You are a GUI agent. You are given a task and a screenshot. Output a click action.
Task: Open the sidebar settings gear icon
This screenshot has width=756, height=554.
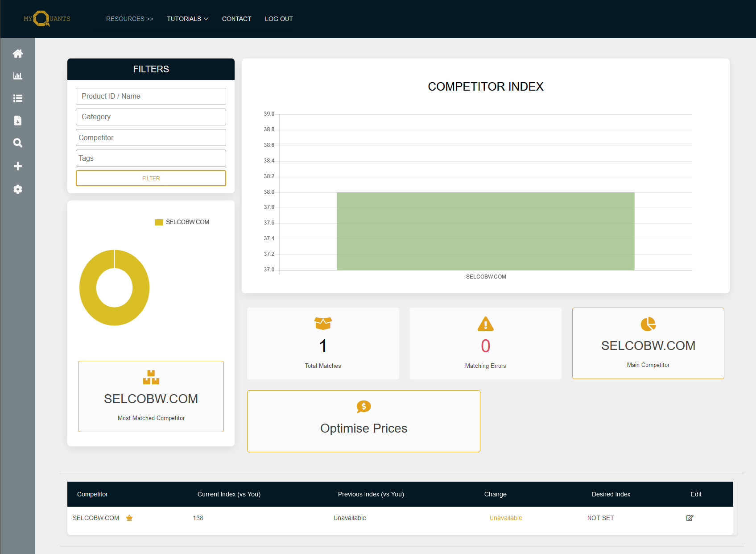[18, 189]
